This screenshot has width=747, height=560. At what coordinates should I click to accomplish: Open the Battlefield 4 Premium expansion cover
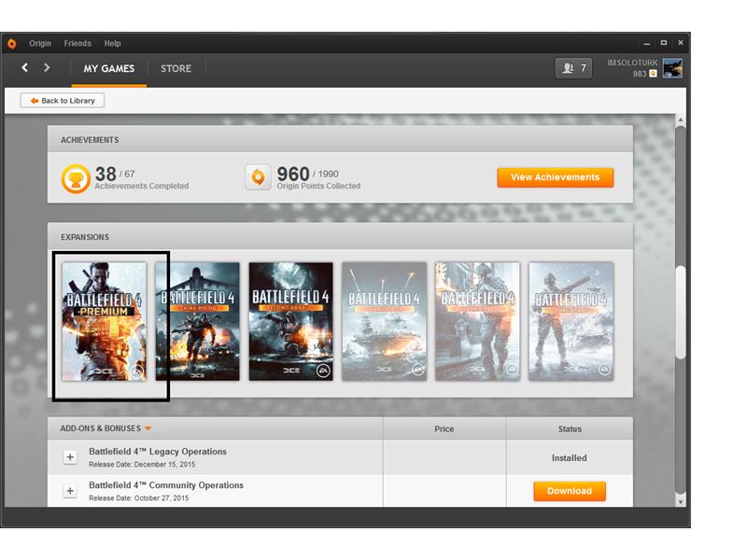click(x=105, y=321)
